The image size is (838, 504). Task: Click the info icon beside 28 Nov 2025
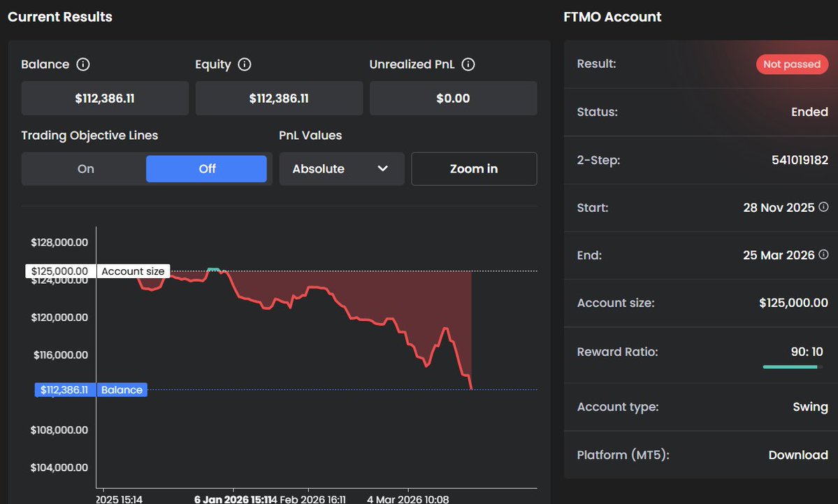tap(823, 207)
